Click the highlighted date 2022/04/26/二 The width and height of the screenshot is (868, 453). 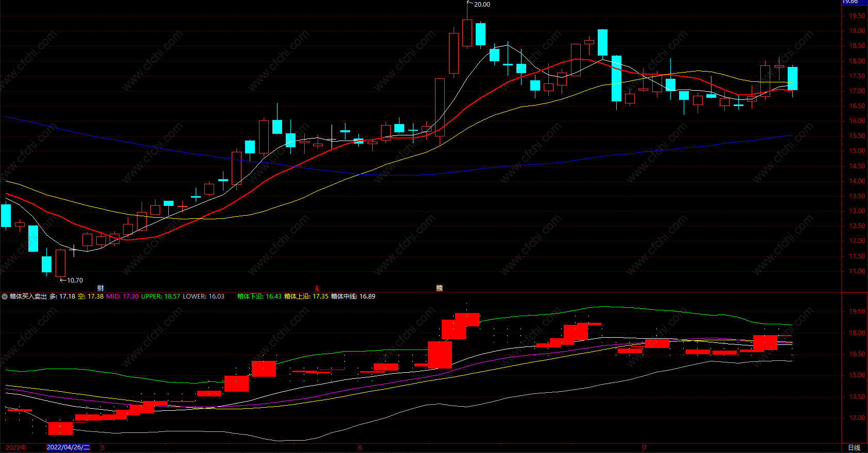click(68, 447)
